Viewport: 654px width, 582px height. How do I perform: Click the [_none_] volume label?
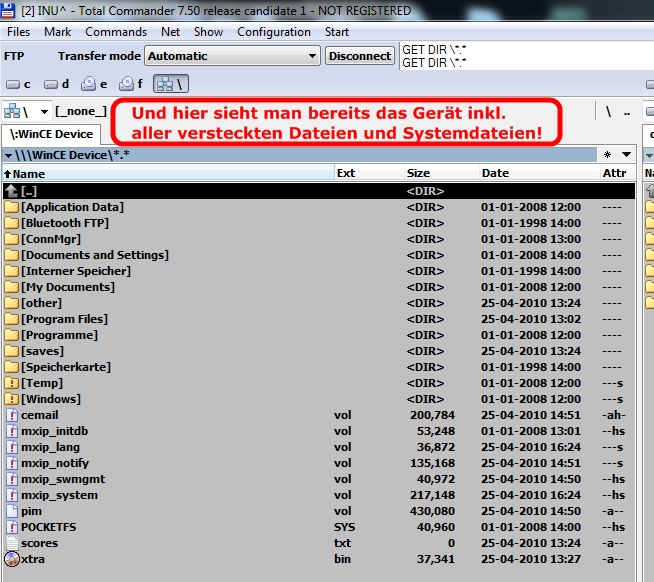(x=81, y=111)
